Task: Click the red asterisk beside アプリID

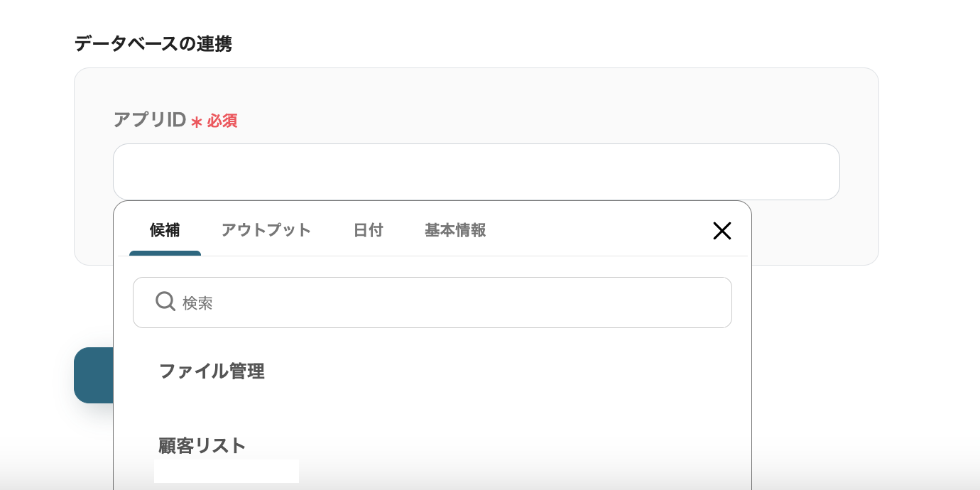Action: 197,122
